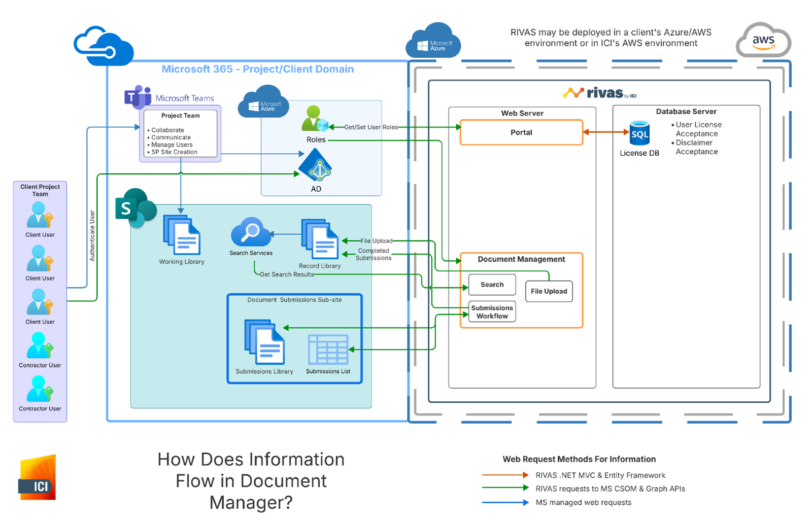Click the Document Submissions Sub-site label
The height and width of the screenshot is (523, 812).
click(x=294, y=300)
